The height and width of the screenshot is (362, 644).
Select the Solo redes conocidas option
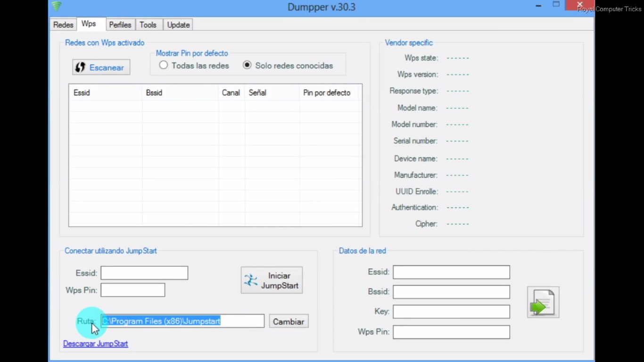(247, 65)
